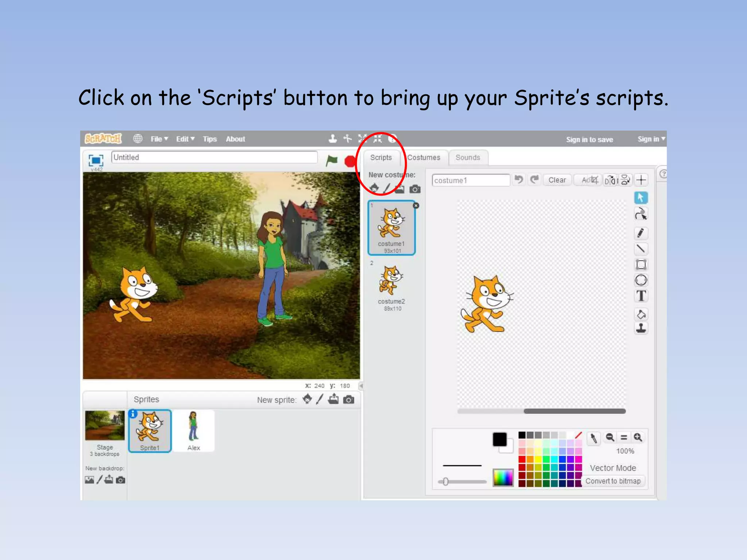Choose backdrop from library icon
Screen dimensions: 747x560
[x=89, y=480]
